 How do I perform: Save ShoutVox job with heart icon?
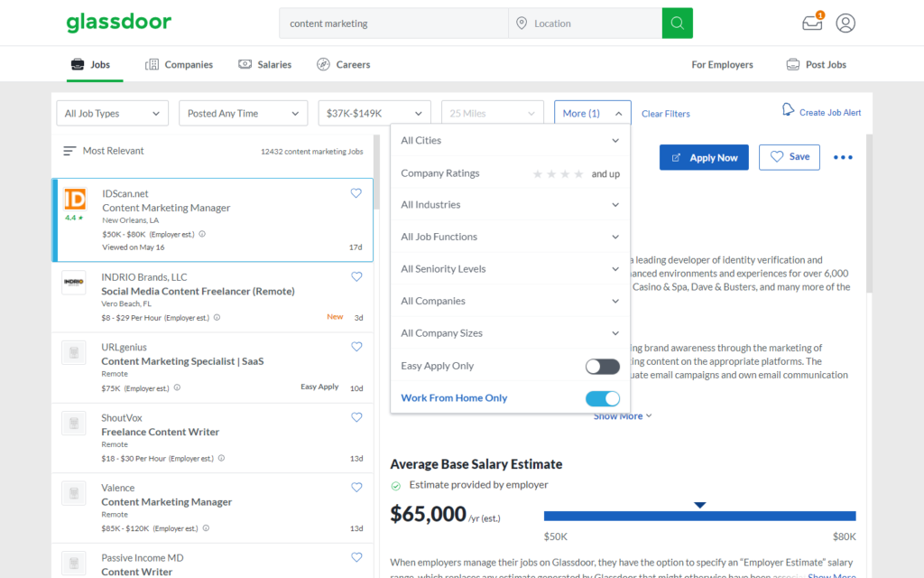click(x=356, y=417)
